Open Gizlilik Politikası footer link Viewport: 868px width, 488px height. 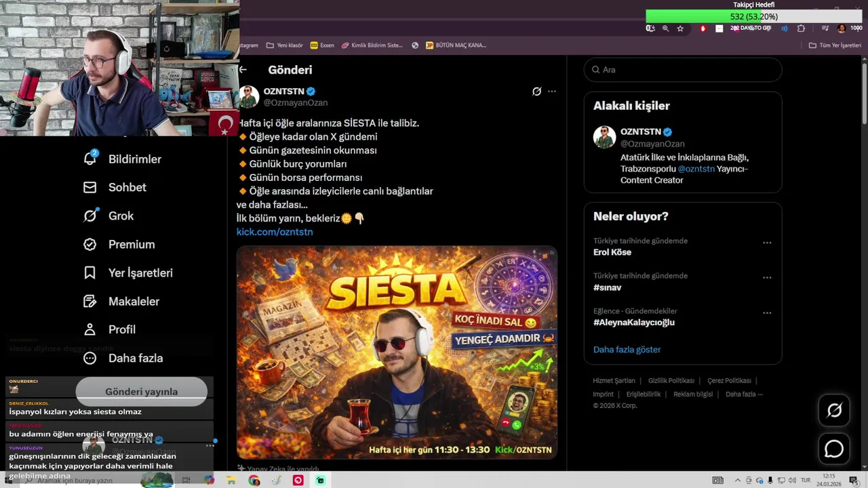point(671,381)
